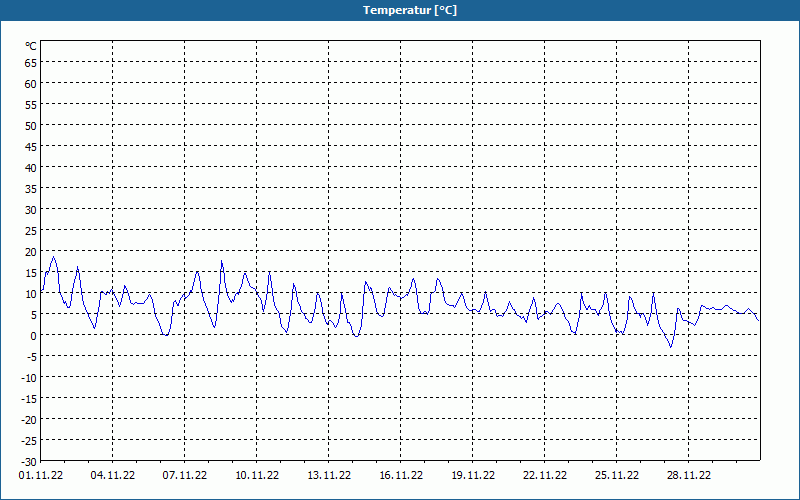Viewport: 800px width, 500px height.
Task: Select the 16.11.22 date label
Action: tap(401, 476)
